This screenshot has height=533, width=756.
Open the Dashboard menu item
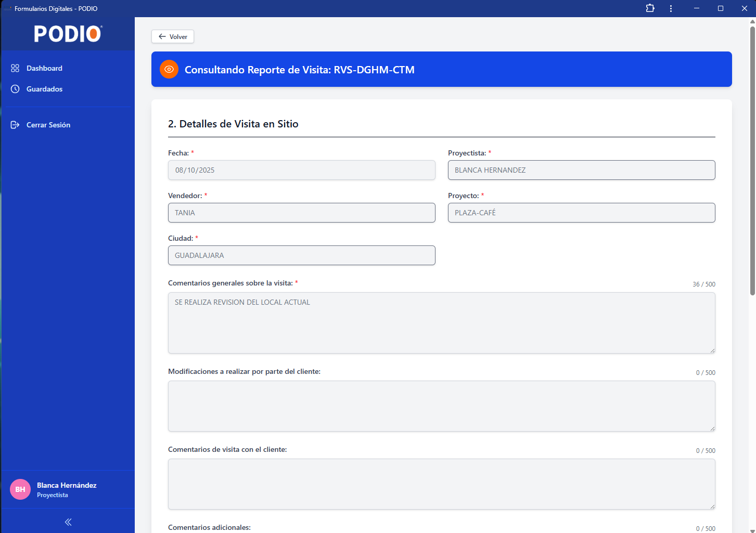(68, 68)
